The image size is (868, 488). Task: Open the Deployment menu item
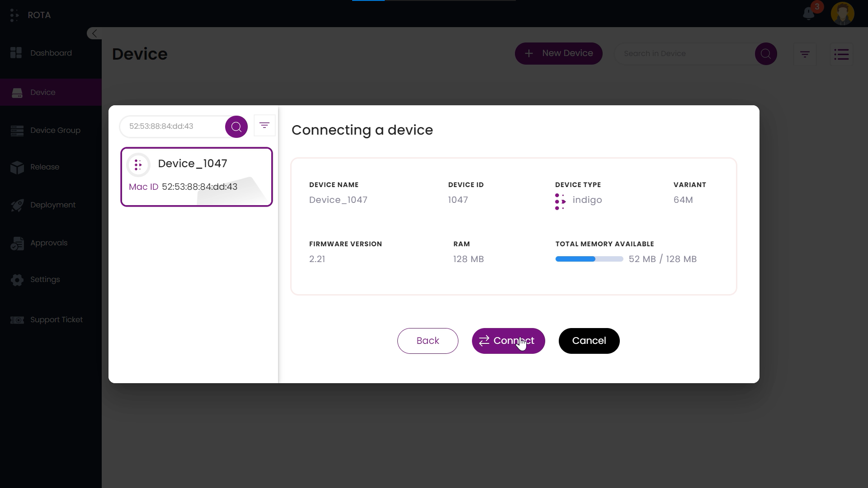52,205
